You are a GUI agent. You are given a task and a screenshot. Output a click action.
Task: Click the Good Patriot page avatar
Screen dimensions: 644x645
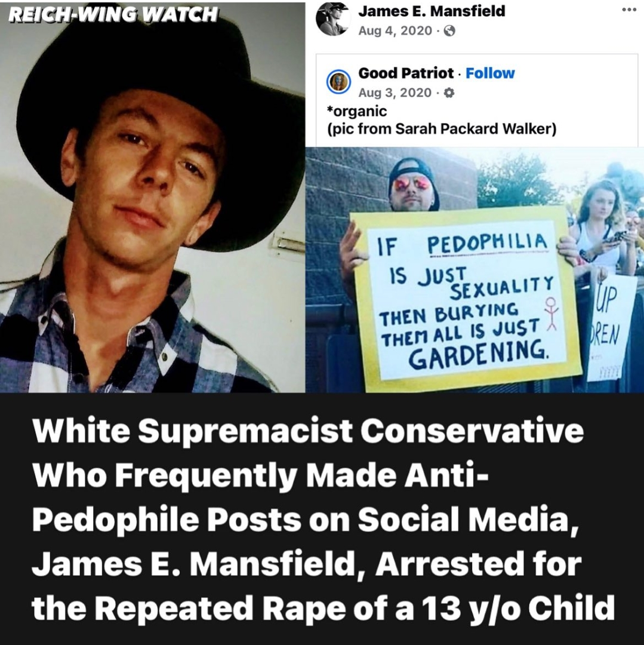pos(338,82)
